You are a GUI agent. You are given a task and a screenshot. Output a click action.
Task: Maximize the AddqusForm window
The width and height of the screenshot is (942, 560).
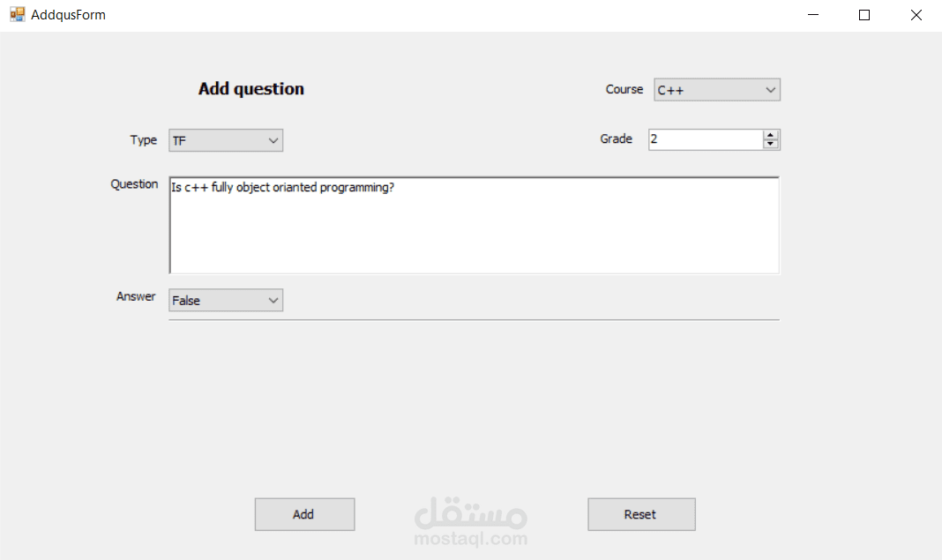pyautogui.click(x=864, y=15)
